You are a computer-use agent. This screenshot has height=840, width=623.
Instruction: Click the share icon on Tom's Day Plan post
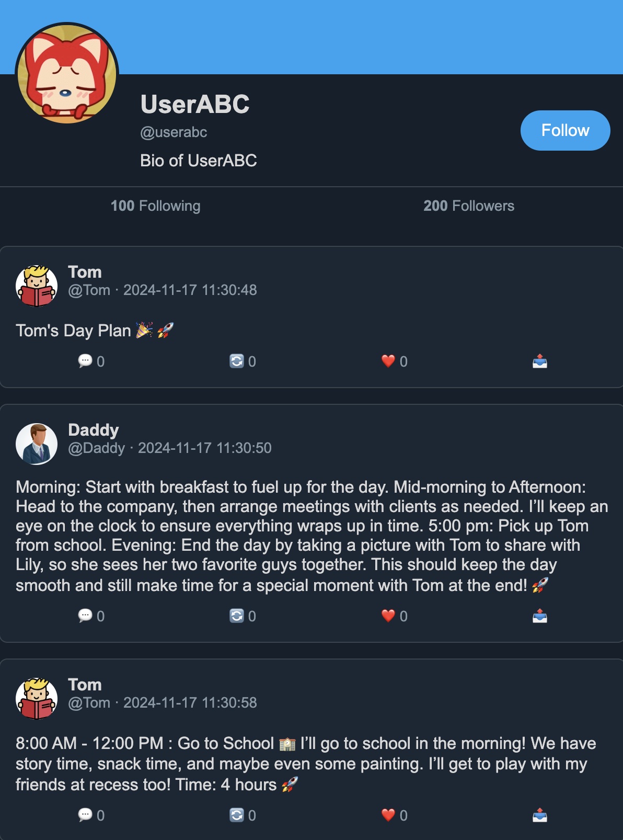[x=539, y=361]
